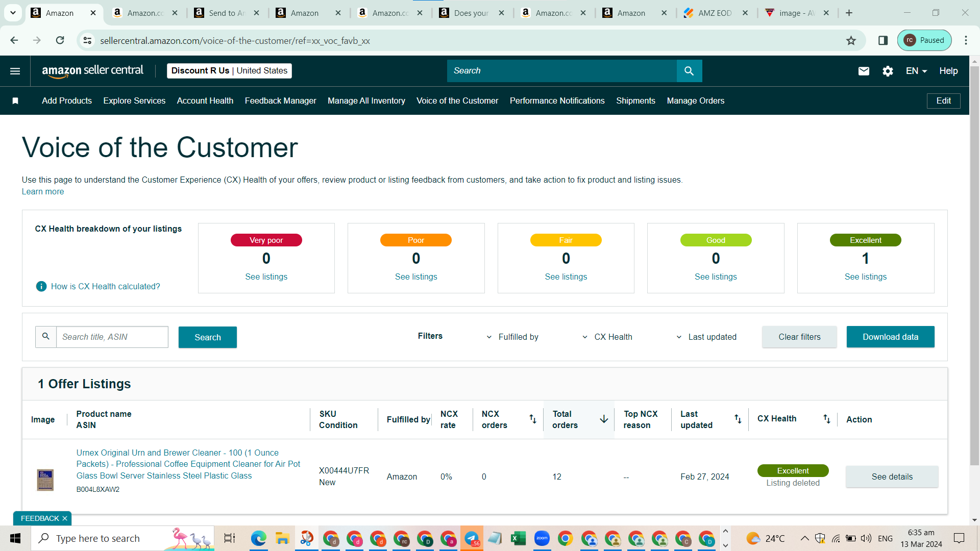Sort the table by NCX orders
Viewport: 980px width, 551px height.
532,419
